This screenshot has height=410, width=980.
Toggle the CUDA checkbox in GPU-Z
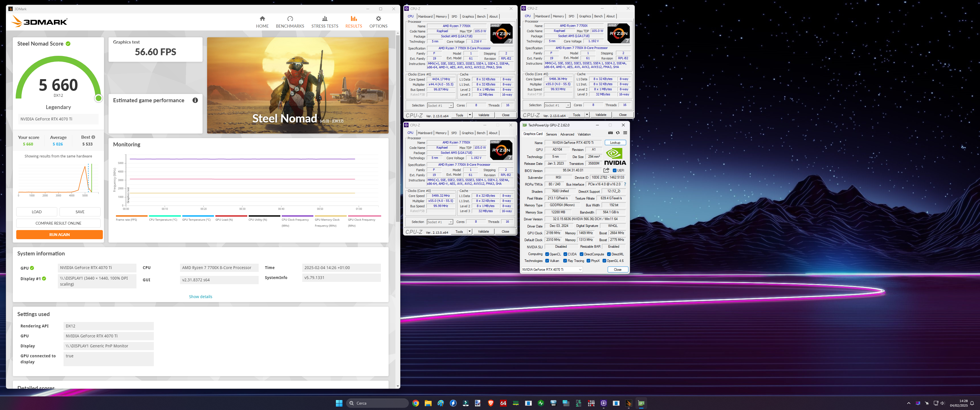565,255
